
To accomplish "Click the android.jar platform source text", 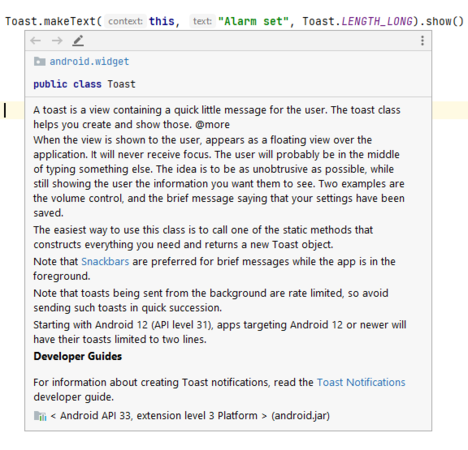I will (x=300, y=416).
